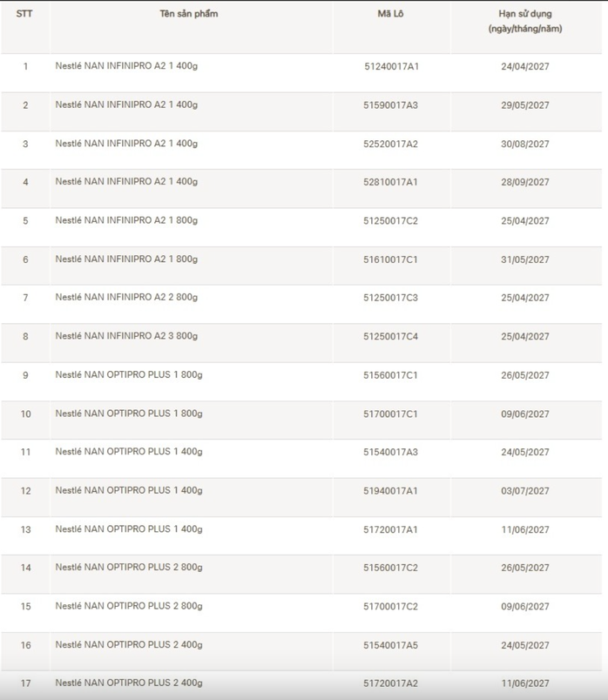
Task: Click the expiry date 03/07/2027
Action: (524, 491)
